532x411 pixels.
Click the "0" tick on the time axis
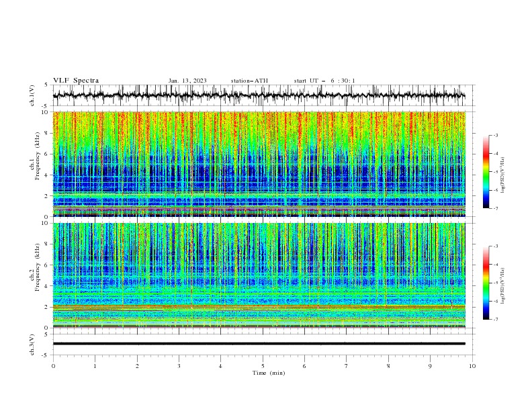[x=53, y=366]
